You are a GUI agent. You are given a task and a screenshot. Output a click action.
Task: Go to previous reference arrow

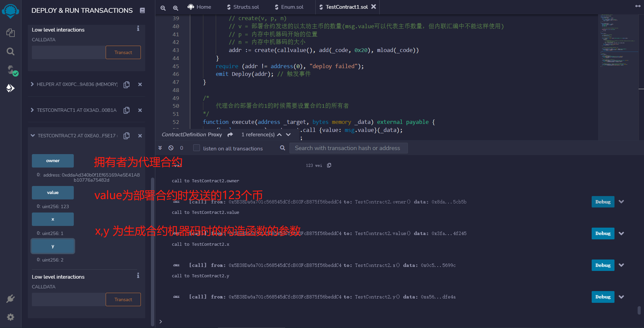[279, 135]
